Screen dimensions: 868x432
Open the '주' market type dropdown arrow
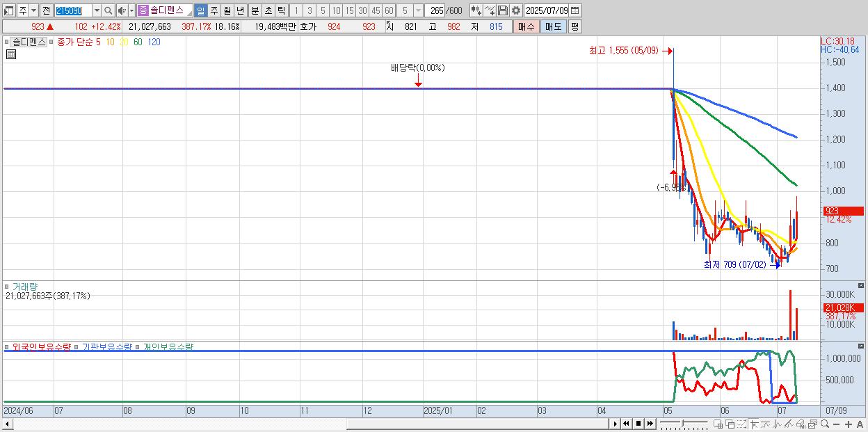33,10
